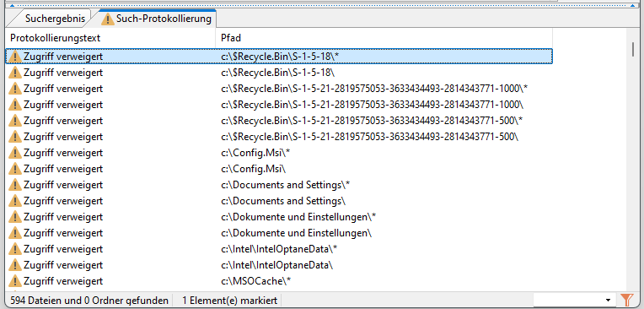
Task: Click status text 1 Element(e) markiert
Action: (x=230, y=301)
